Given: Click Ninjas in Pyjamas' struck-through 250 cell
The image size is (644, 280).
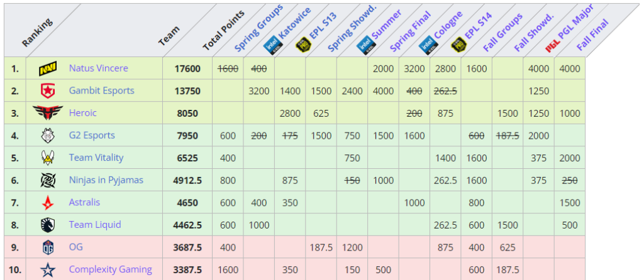Looking at the screenshot, I should tap(570, 180).
